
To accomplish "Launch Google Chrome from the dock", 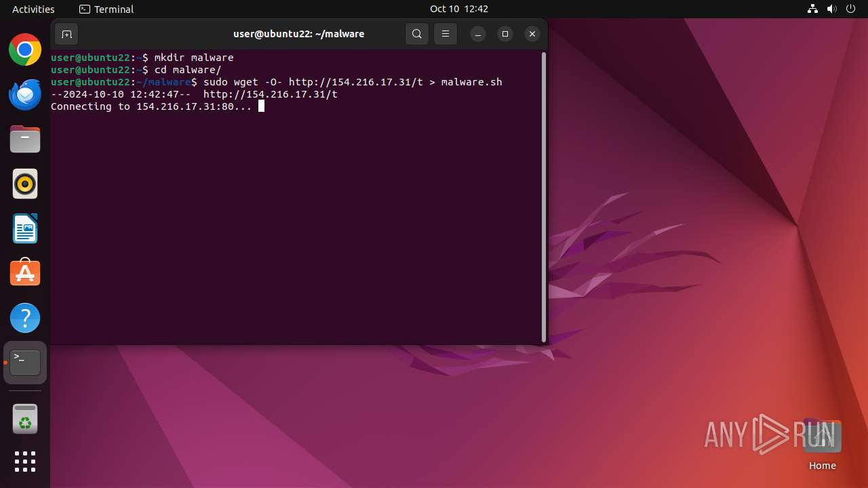I will point(25,49).
